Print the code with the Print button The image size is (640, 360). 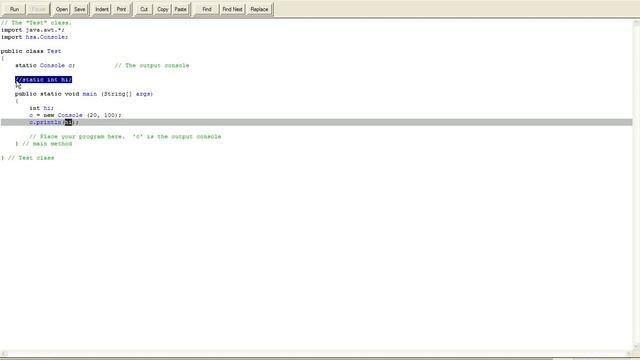coord(121,9)
